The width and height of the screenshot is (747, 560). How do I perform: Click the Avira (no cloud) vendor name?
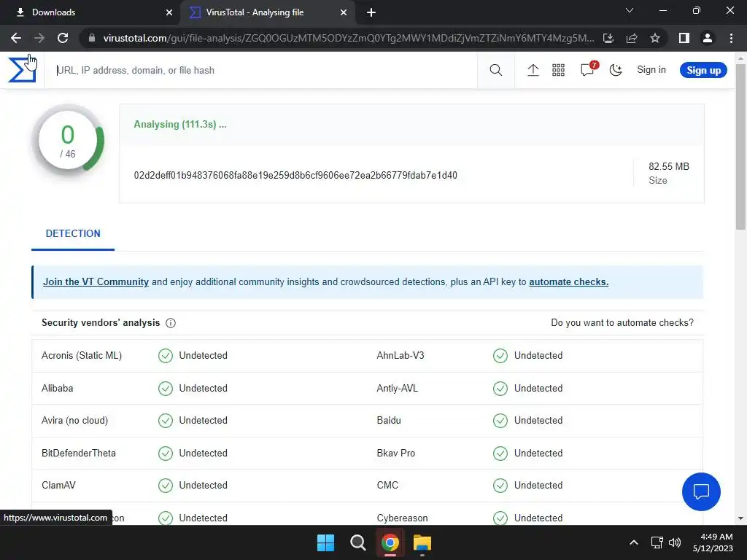(75, 421)
